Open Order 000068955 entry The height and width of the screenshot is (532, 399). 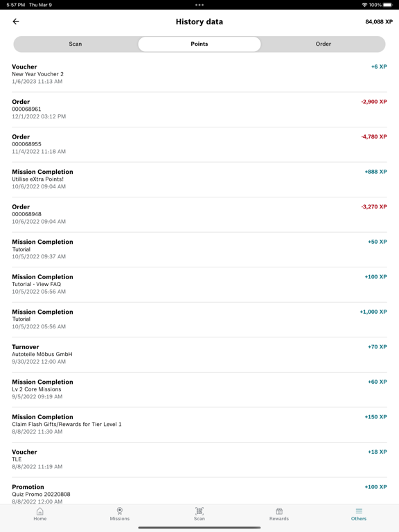199,144
